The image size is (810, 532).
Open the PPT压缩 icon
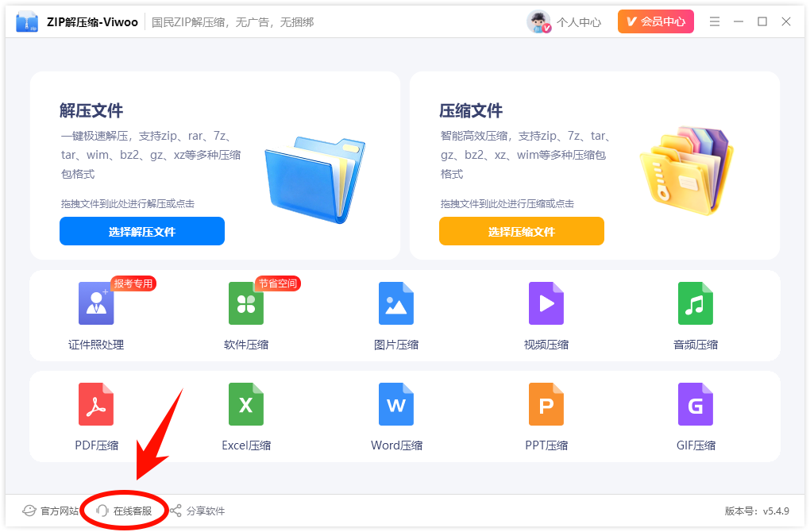[546, 404]
